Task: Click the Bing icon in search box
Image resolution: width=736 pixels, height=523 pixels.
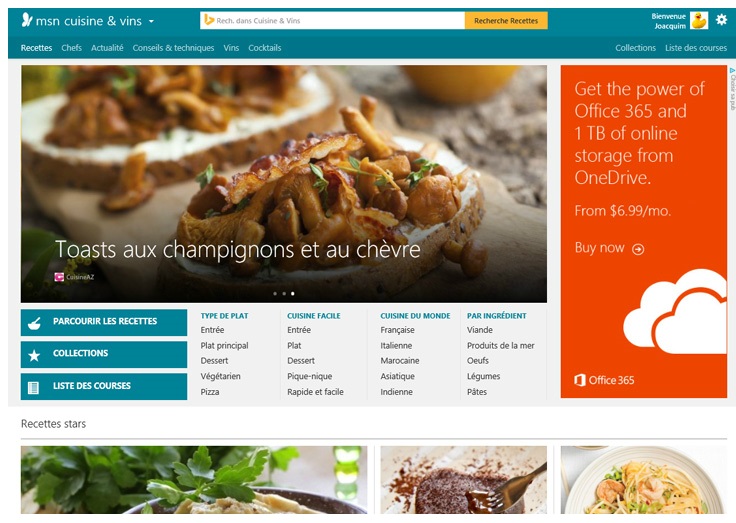Action: (x=209, y=20)
